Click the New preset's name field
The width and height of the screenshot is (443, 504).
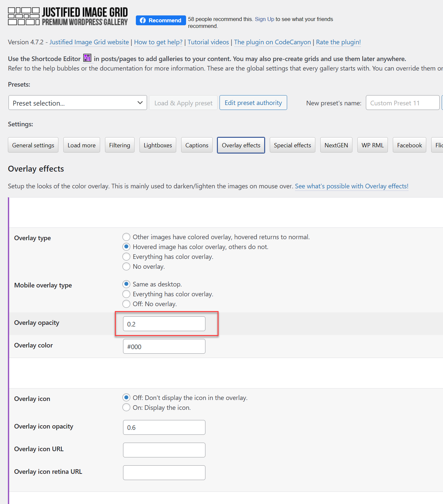point(402,103)
